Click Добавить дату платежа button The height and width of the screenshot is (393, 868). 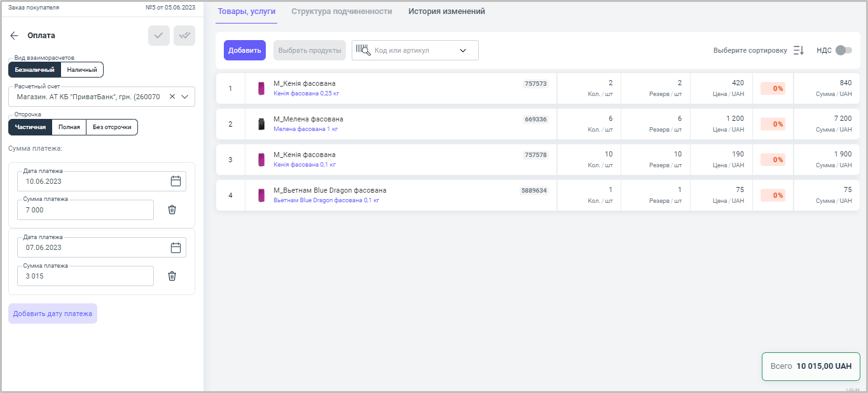pos(53,314)
